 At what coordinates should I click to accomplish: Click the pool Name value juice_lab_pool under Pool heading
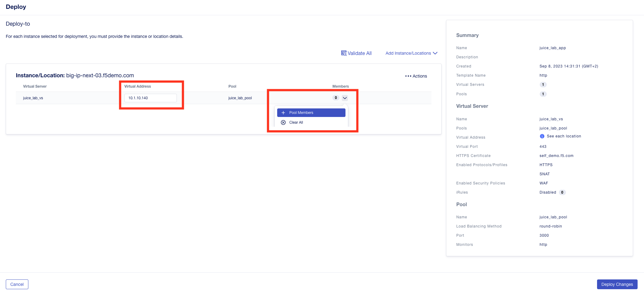tap(553, 217)
